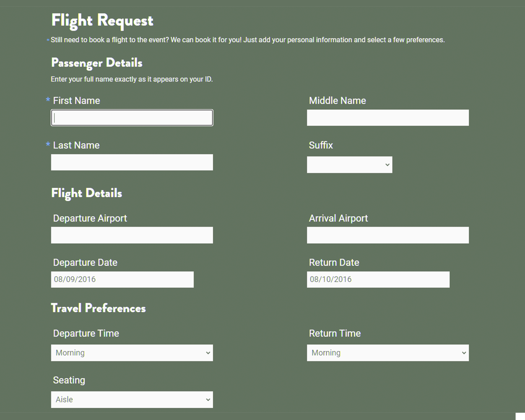This screenshot has height=420, width=525.
Task: Click the "Flight Details" section heading
Action: [x=86, y=193]
